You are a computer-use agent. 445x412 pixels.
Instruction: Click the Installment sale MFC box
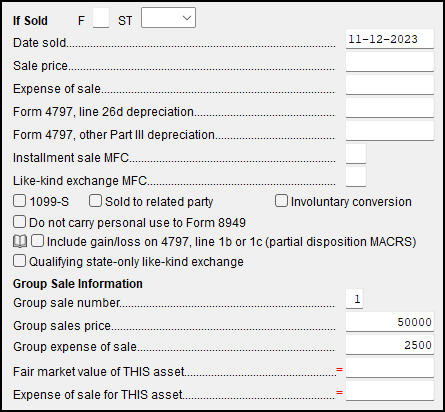[356, 154]
